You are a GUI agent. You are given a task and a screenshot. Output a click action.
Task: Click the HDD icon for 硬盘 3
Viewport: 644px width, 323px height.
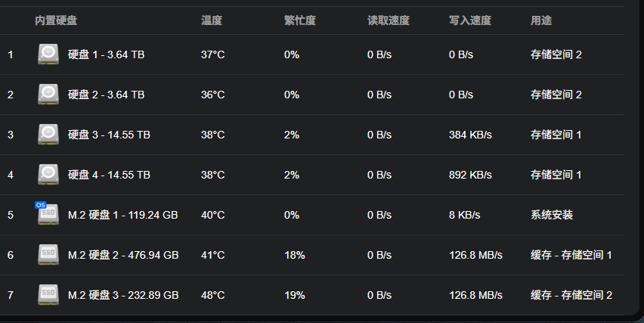(48, 135)
